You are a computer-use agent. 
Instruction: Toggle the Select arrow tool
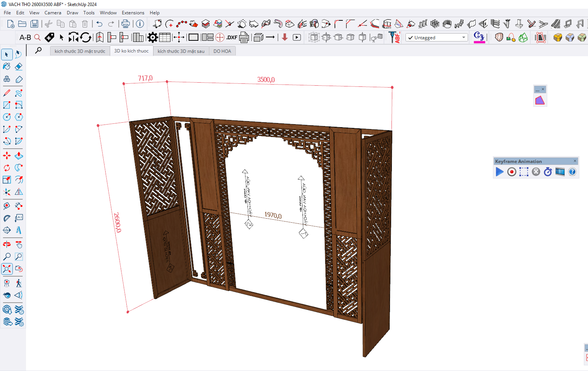(7, 54)
